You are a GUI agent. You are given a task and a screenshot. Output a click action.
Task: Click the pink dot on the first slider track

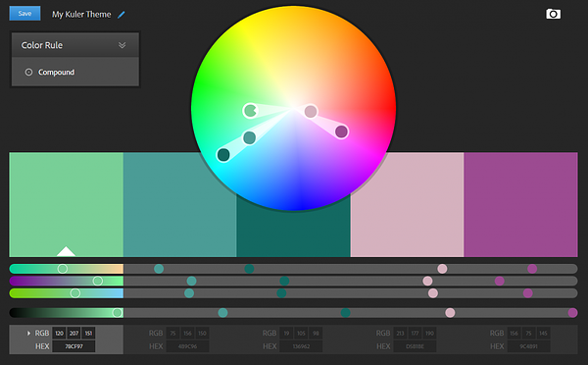point(443,269)
